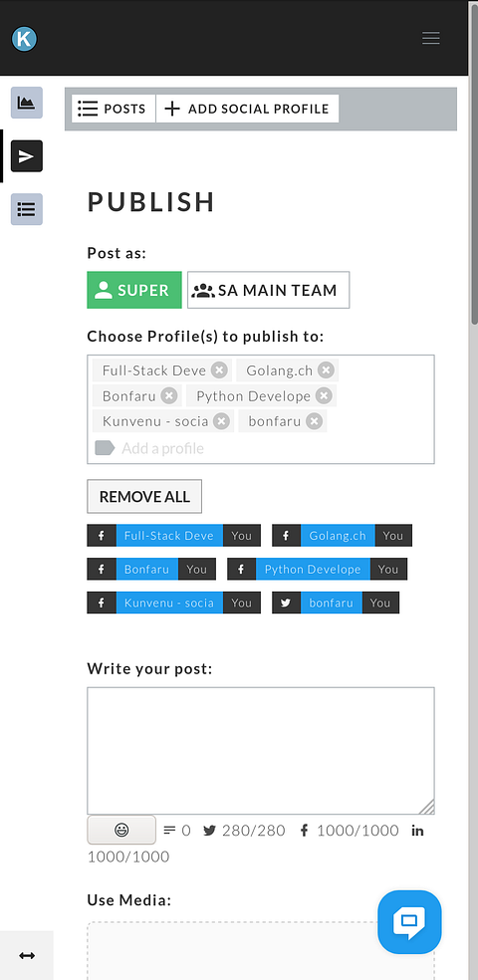
Task: Click the REMOVE ALL button
Action: [144, 496]
